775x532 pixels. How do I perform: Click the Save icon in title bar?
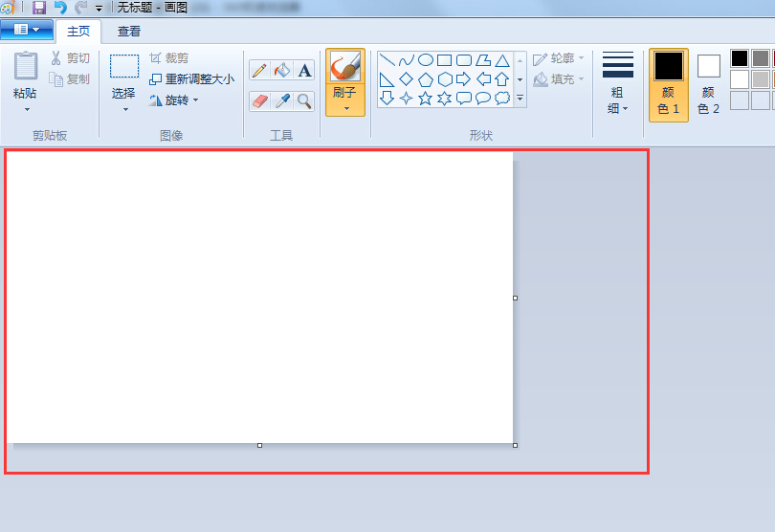click(x=39, y=8)
